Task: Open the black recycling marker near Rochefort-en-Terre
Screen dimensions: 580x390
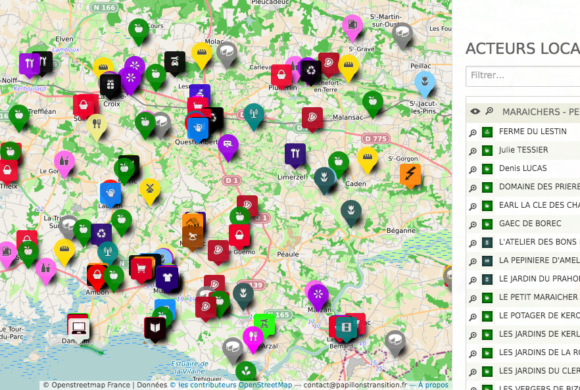Action: tap(311, 71)
